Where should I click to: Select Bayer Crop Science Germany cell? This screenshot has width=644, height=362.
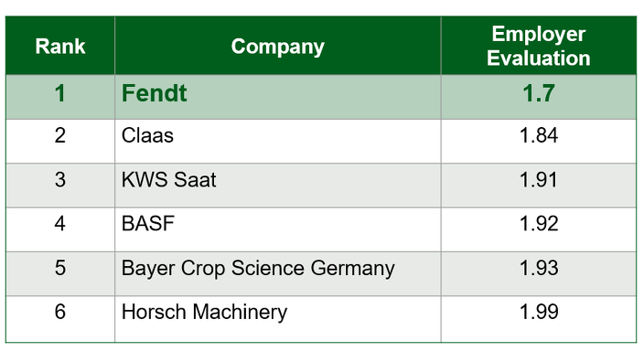[278, 273]
